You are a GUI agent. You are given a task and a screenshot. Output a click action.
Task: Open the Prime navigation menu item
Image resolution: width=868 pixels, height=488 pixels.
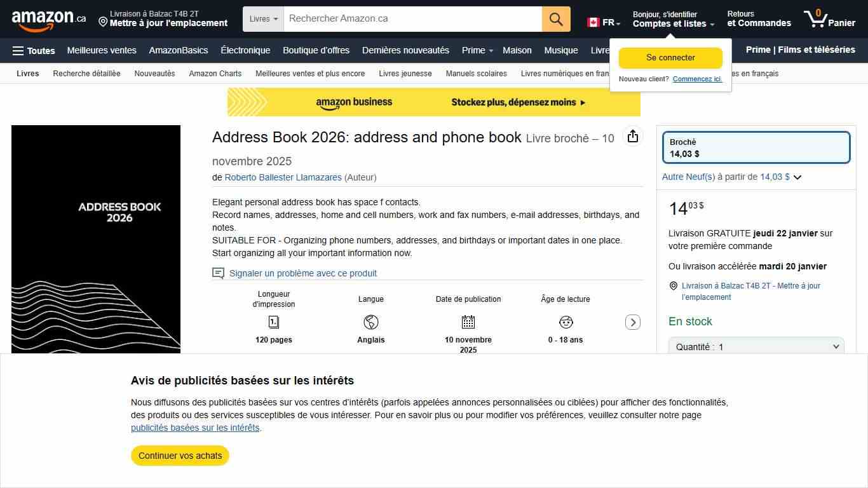pos(477,51)
